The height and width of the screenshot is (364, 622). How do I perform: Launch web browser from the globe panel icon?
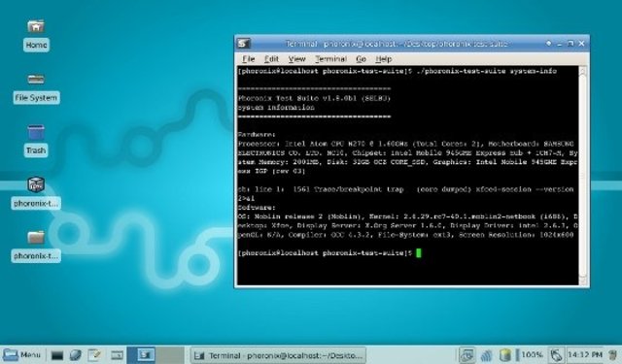click(76, 355)
